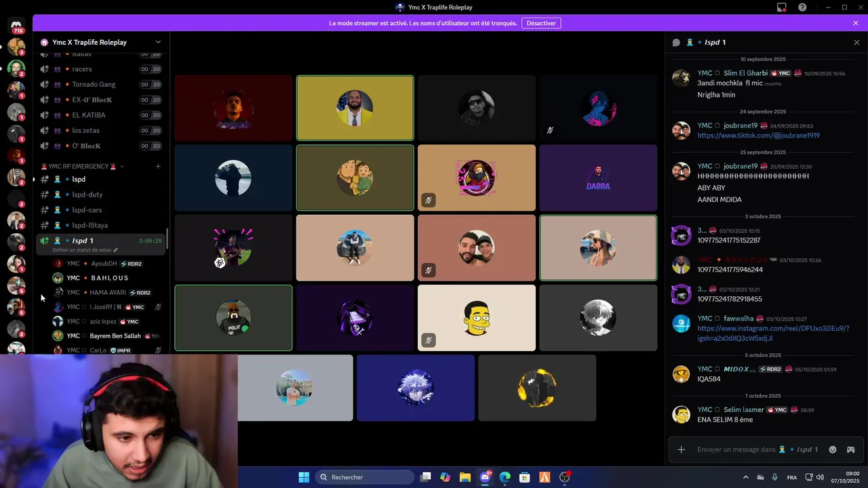This screenshot has width=868, height=488.
Task: Close the lspd 1 chat panel
Action: tap(856, 42)
